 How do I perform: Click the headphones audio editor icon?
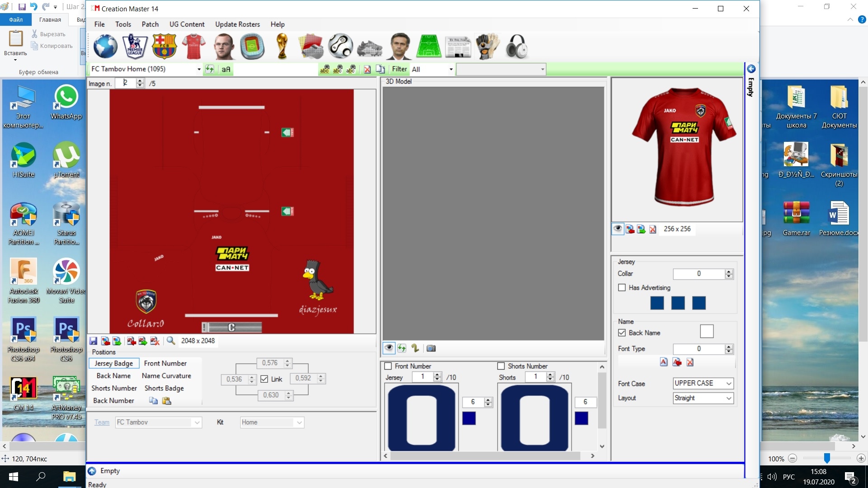517,47
